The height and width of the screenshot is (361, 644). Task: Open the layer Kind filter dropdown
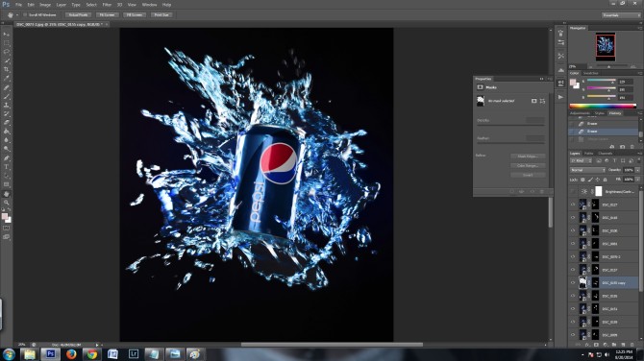point(581,160)
